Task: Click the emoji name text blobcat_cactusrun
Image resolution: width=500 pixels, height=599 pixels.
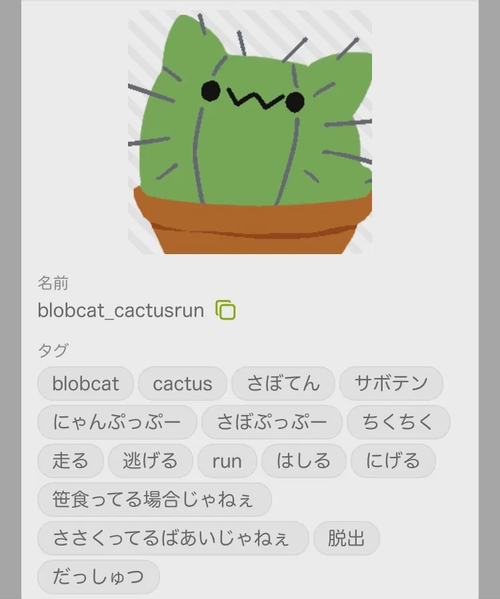Action: tap(121, 310)
